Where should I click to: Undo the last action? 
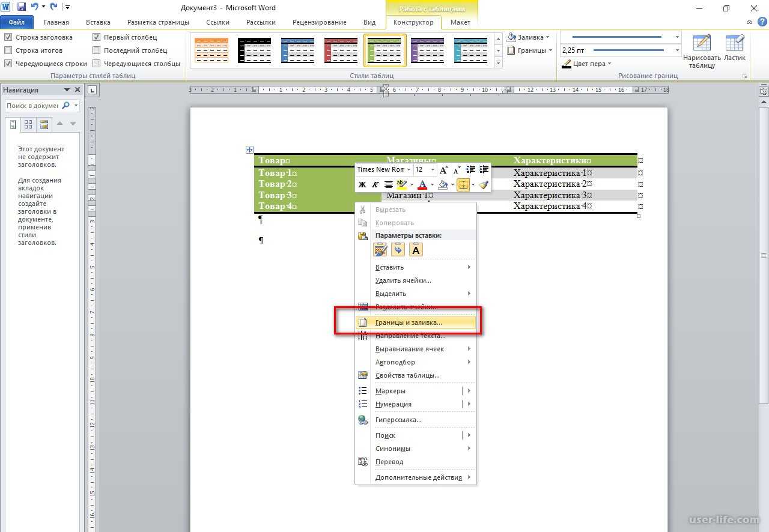click(x=35, y=8)
